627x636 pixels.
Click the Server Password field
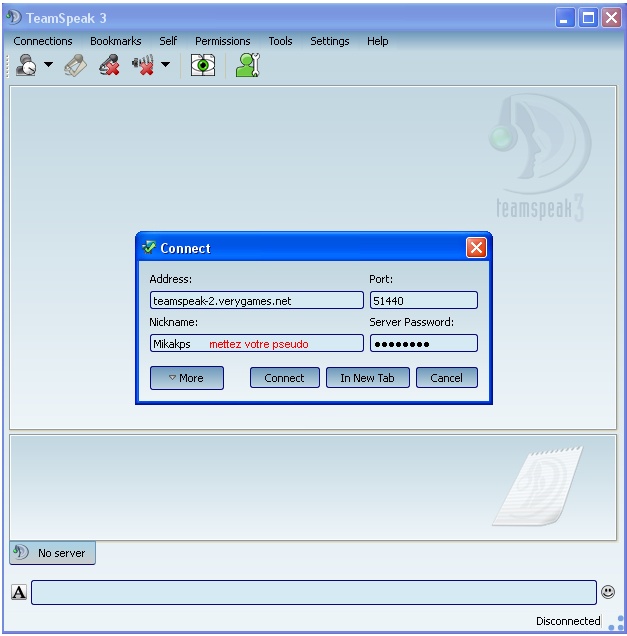424,344
